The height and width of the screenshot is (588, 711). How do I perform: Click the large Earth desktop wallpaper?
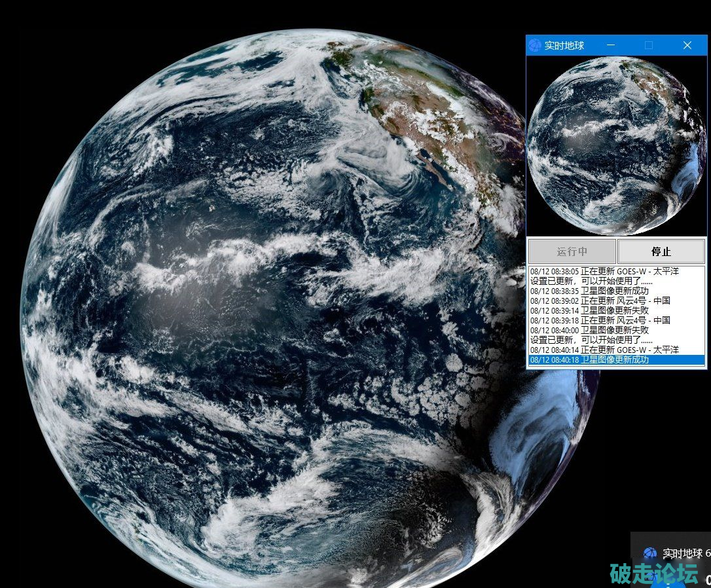[262, 327]
